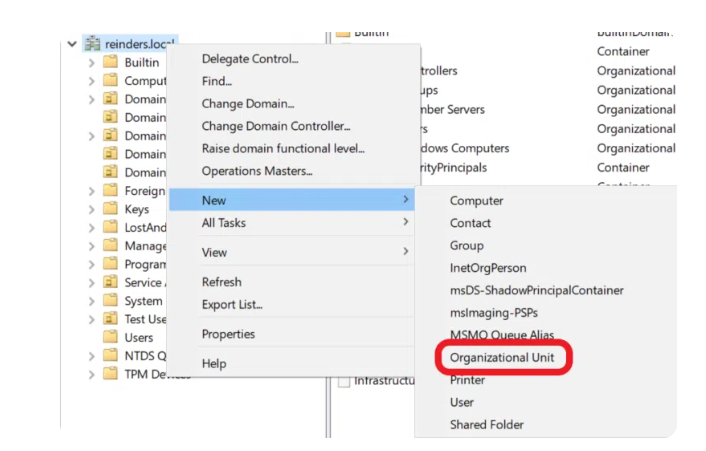Click the Infrastructure object icon in right pane
The width and height of the screenshot is (706, 451).
[x=344, y=381]
